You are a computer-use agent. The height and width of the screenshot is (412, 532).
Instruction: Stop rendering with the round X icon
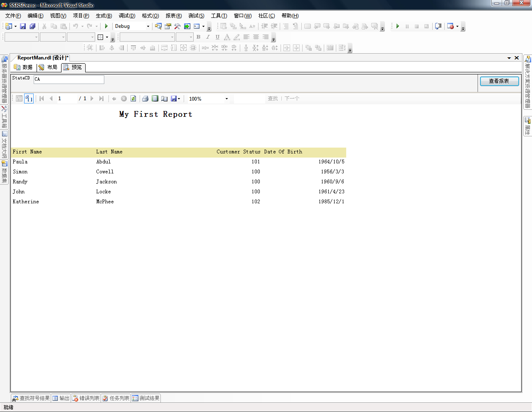(124, 99)
